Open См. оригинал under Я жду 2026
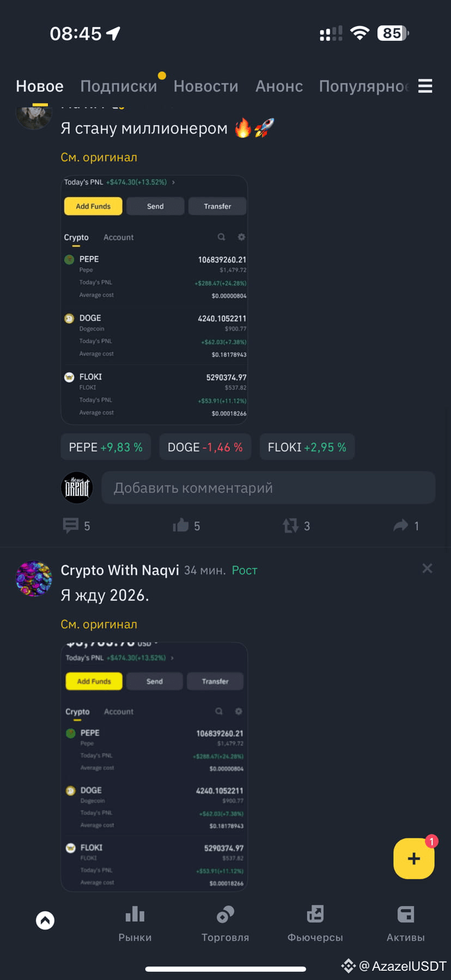 point(99,624)
